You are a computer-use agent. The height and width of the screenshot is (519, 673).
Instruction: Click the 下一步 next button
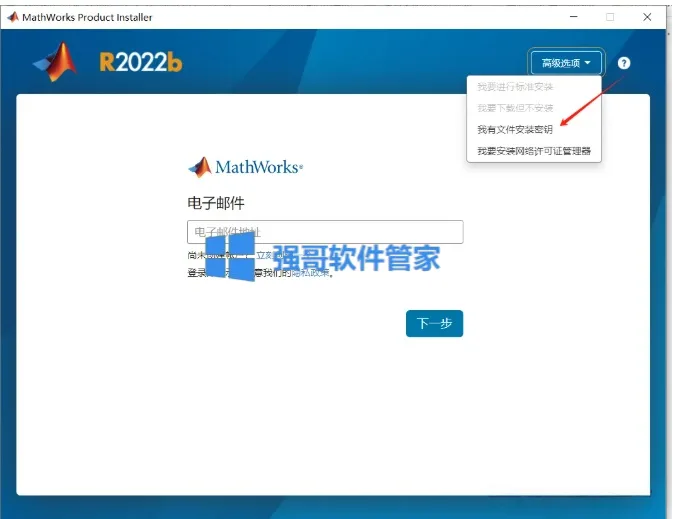(434, 323)
